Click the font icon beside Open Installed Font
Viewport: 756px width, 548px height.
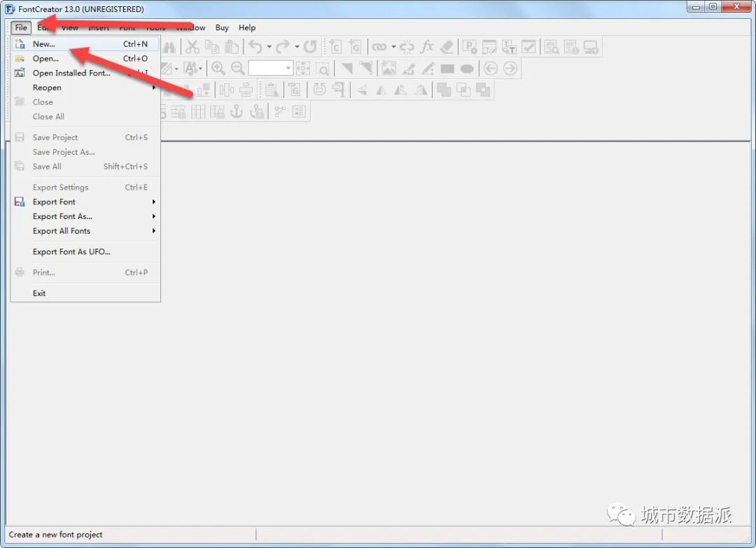tap(20, 73)
